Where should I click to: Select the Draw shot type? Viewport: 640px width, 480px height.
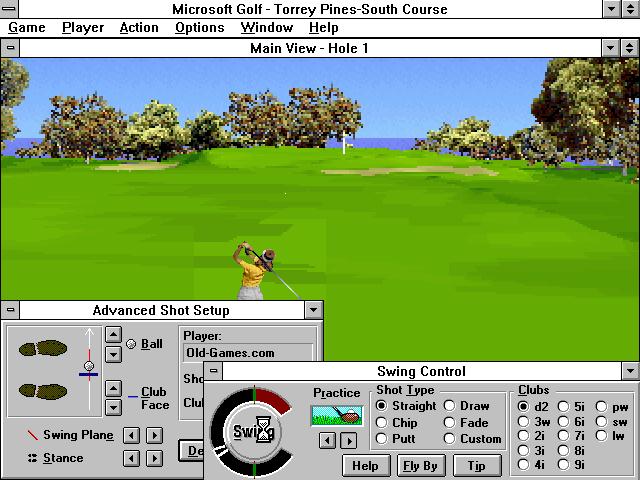[467, 406]
